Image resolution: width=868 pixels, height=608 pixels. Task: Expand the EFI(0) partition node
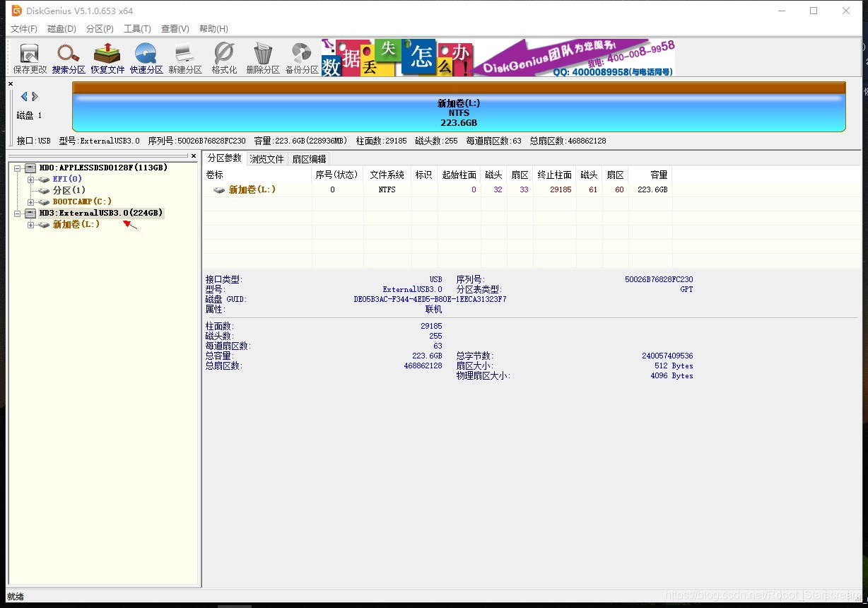pyautogui.click(x=30, y=179)
